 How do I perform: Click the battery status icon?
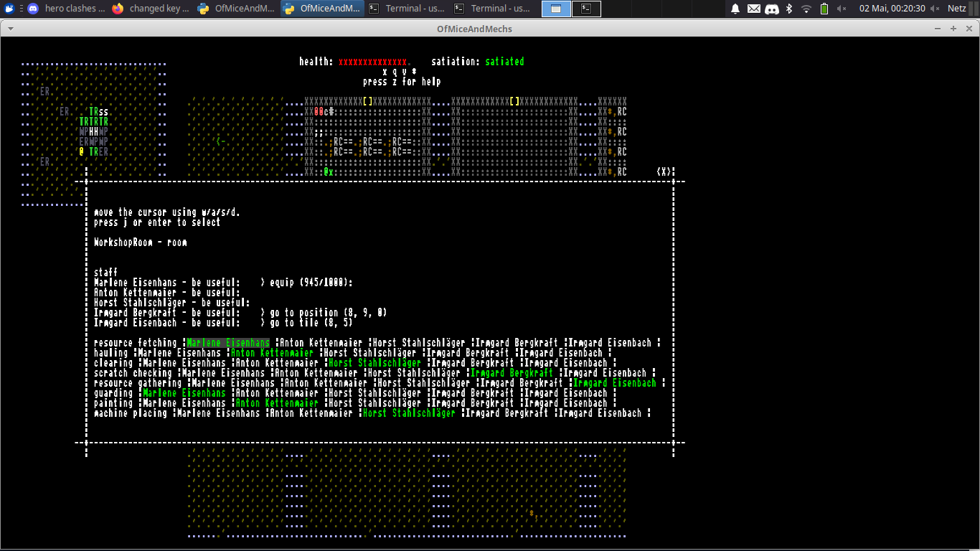[824, 9]
